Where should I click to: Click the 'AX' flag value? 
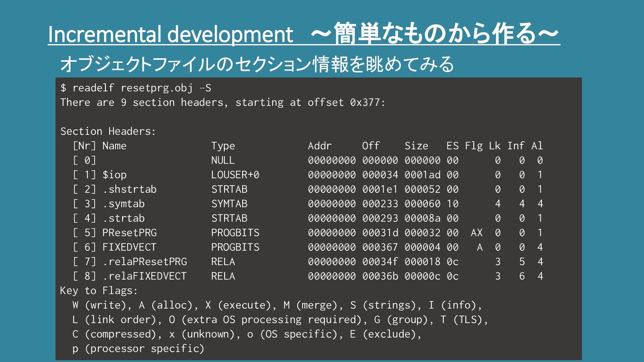(x=476, y=233)
